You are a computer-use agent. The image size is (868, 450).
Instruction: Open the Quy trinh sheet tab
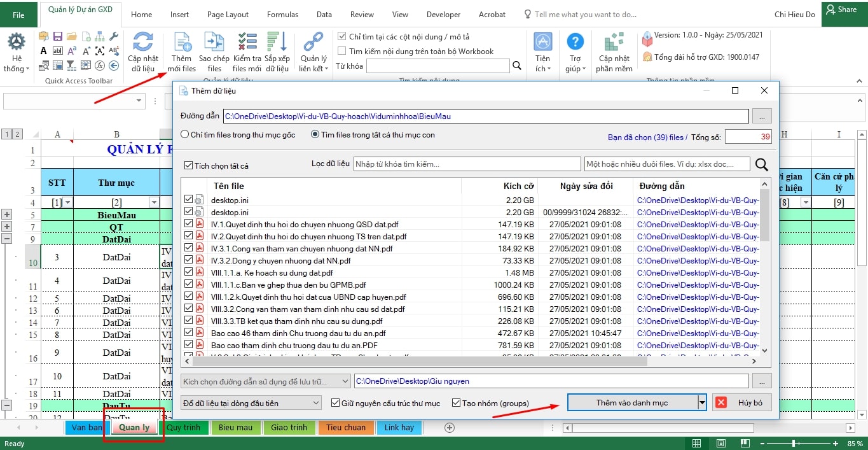click(183, 427)
